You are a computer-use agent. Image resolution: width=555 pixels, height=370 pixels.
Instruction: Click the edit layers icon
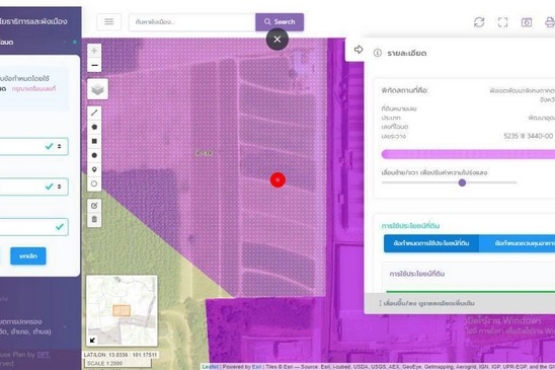(94, 206)
